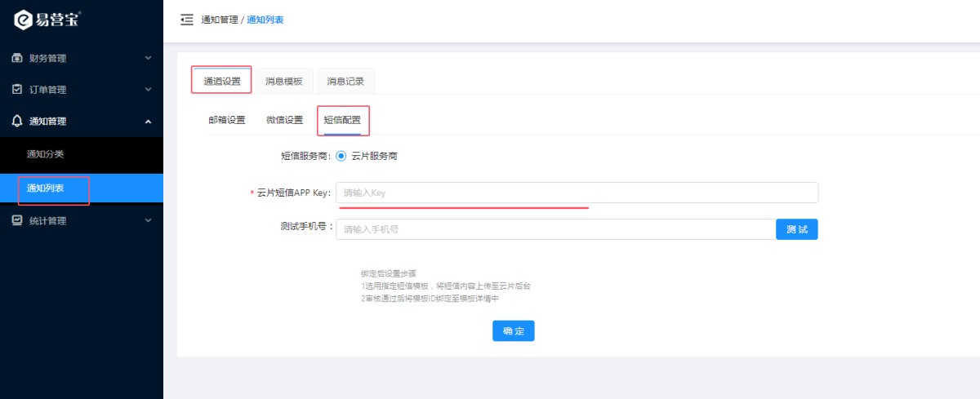Switch to the 消息模板 tab
This screenshot has width=980, height=399.
(x=283, y=82)
